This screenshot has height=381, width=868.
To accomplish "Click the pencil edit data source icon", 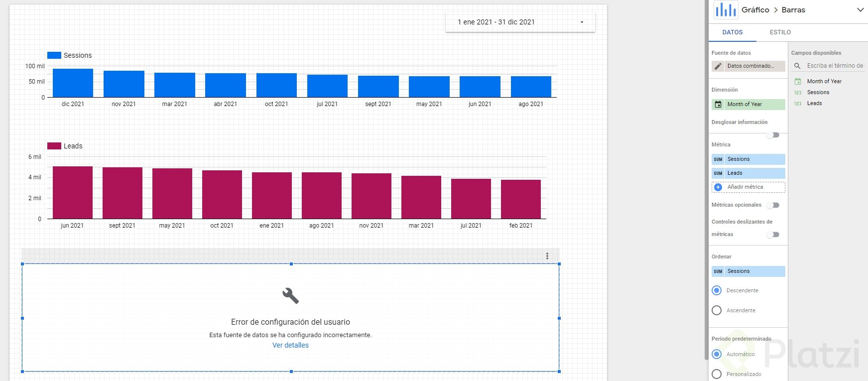I will pos(718,66).
